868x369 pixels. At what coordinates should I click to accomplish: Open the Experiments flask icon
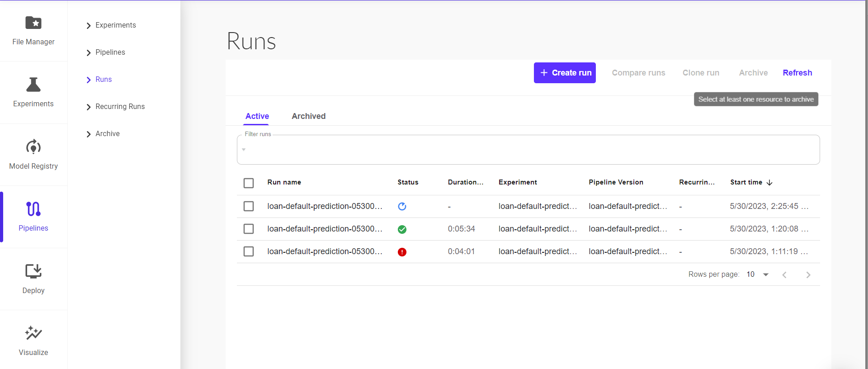(33, 85)
